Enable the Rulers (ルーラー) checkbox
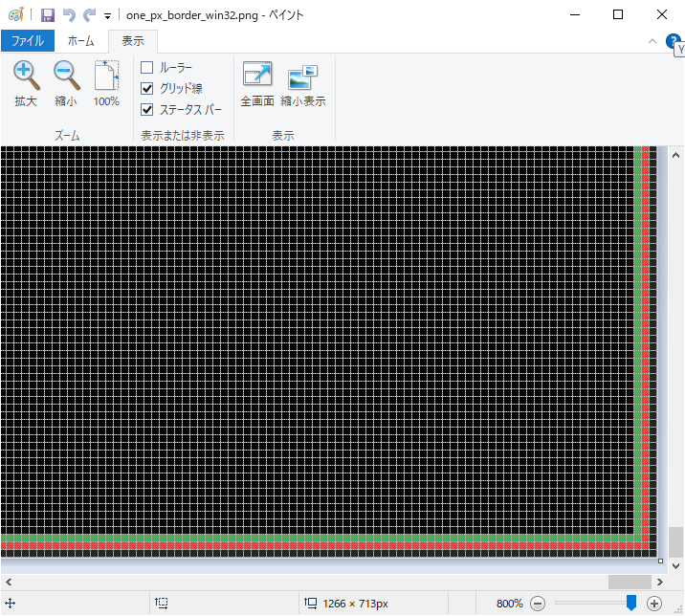685x616 pixels. 146,67
